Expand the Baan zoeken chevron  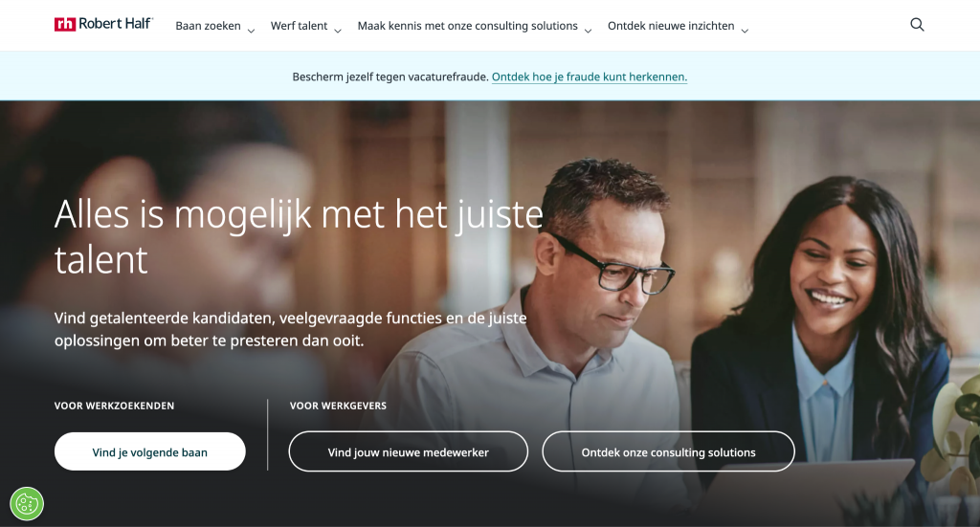coord(252,30)
